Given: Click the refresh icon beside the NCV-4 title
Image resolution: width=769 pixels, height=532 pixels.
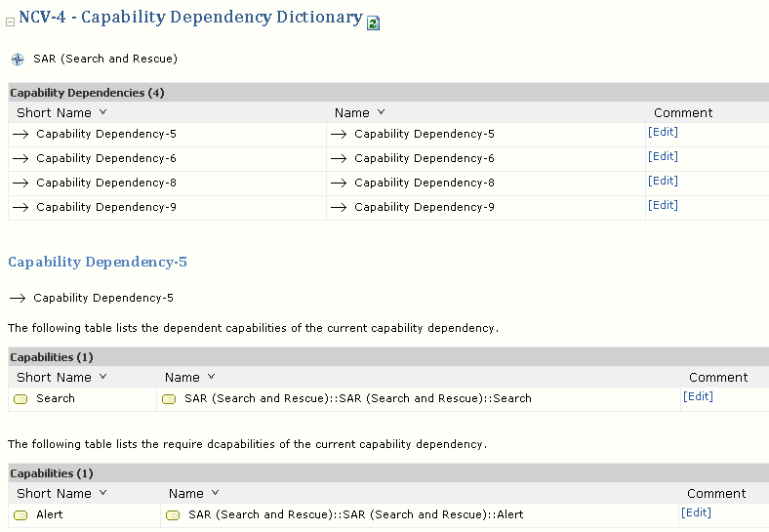Looking at the screenshot, I should point(373,23).
